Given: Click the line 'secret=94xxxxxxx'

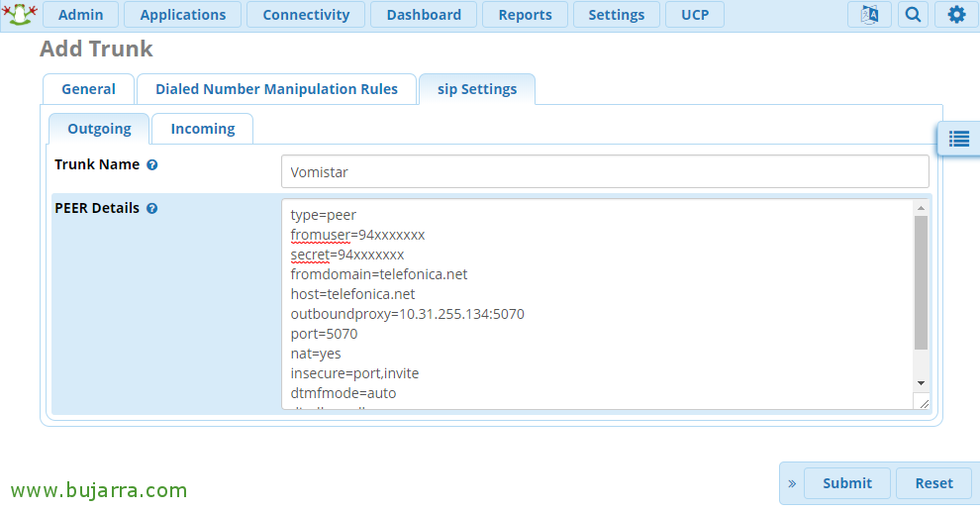Looking at the screenshot, I should pyautogui.click(x=346, y=256).
